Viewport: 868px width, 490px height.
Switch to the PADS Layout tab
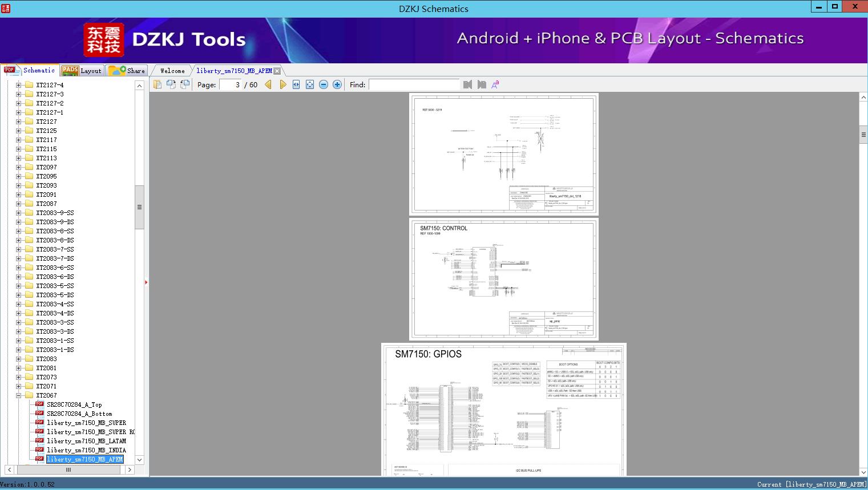click(82, 70)
